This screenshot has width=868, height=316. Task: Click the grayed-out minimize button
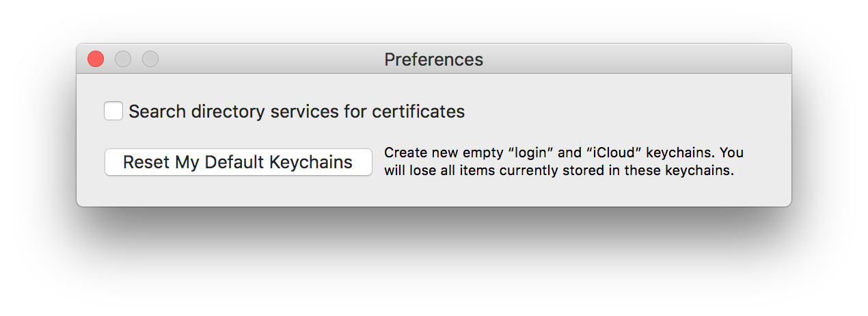[123, 60]
